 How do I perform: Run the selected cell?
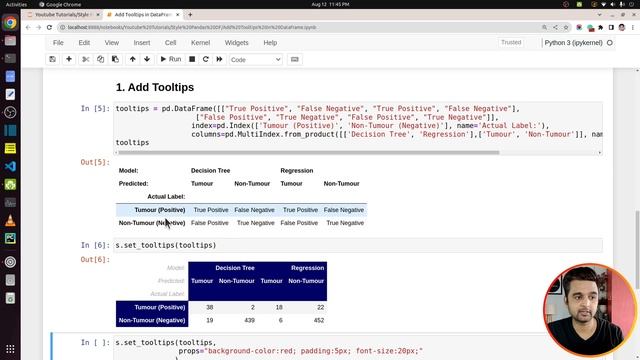pyautogui.click(x=171, y=59)
